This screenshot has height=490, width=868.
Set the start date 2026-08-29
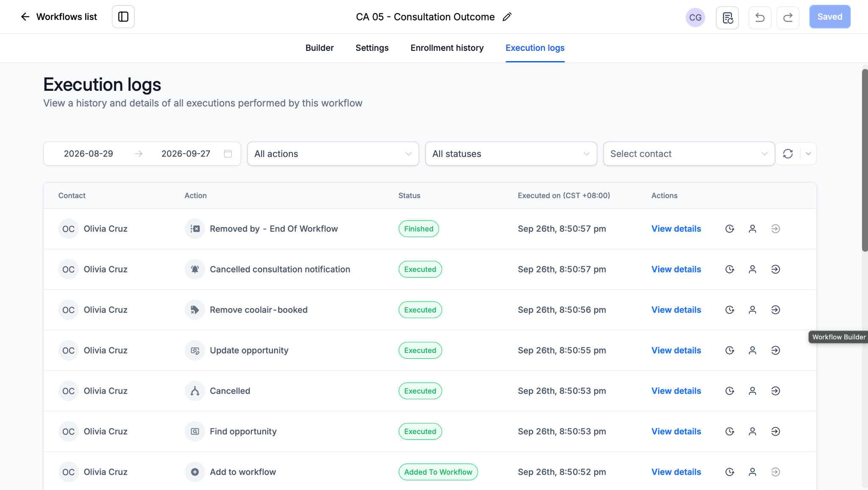[89, 154]
